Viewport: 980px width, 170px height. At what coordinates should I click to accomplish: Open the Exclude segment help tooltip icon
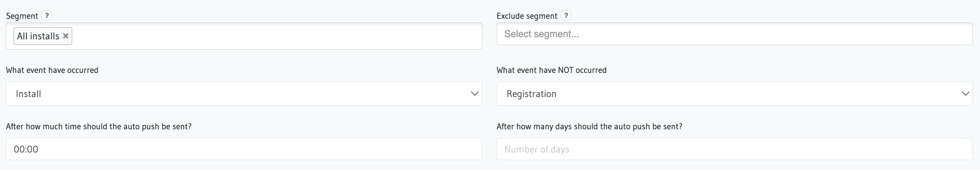[566, 15]
